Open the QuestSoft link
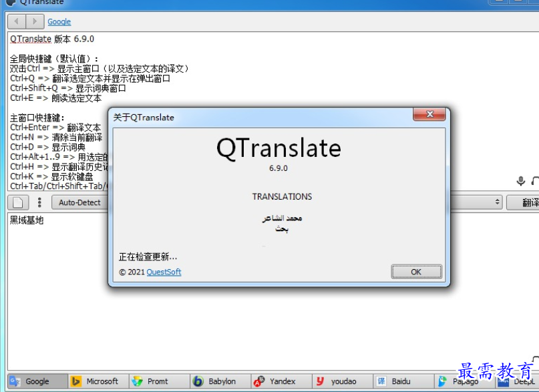539x392 pixels. pos(164,272)
